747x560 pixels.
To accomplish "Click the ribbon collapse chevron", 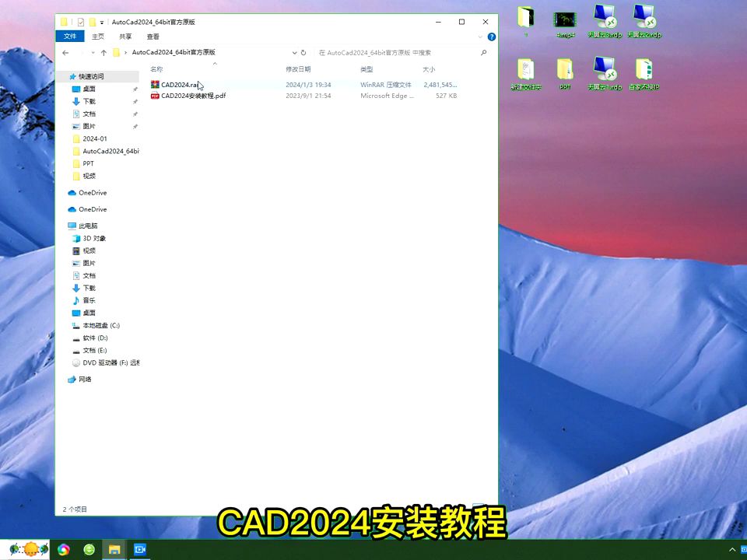I will [x=480, y=37].
